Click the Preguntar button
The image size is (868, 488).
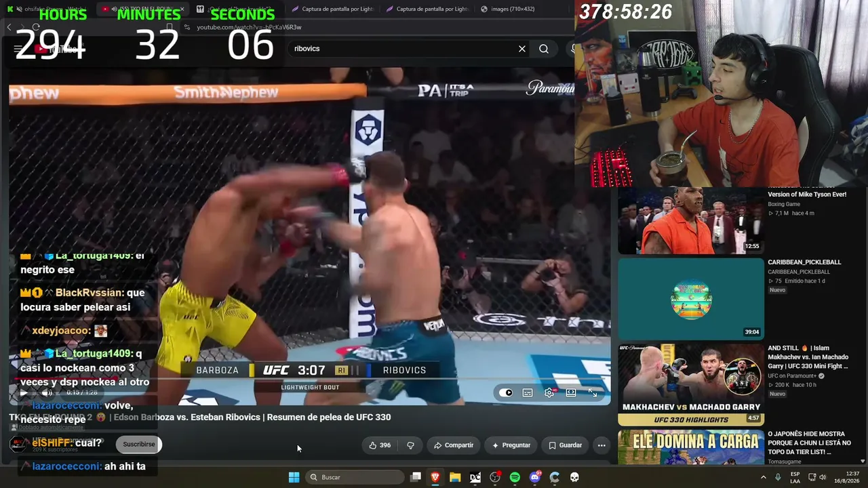(x=511, y=445)
